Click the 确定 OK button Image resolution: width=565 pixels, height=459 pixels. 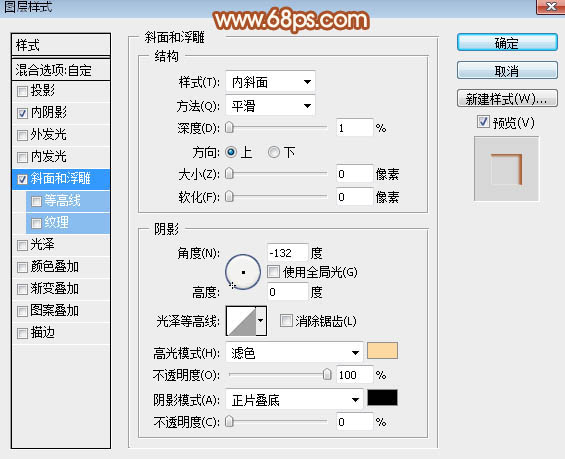(507, 43)
